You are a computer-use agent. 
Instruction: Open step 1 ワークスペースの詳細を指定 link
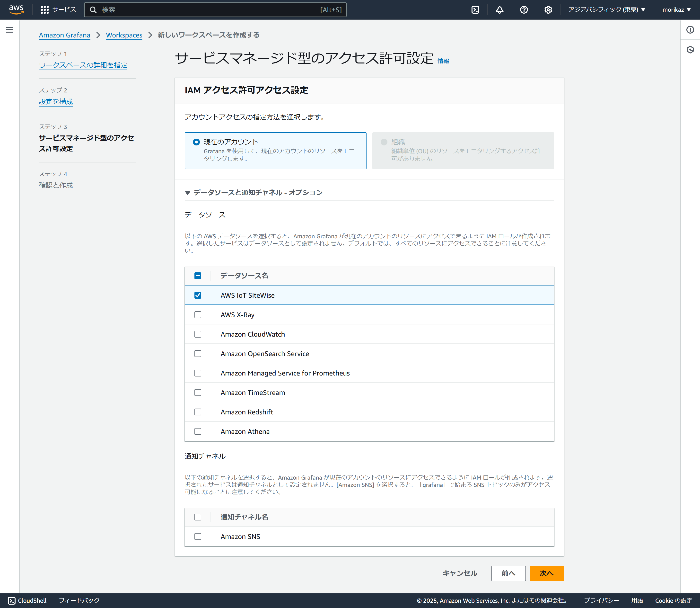click(83, 65)
